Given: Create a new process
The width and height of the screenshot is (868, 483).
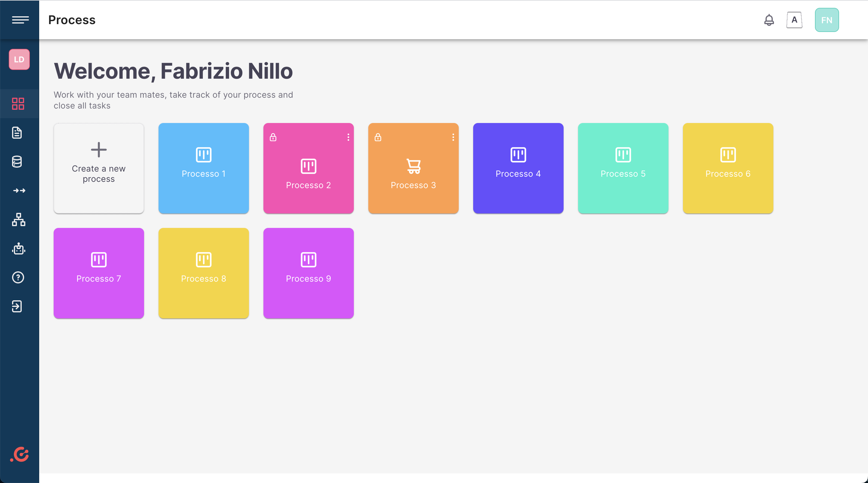Looking at the screenshot, I should pyautogui.click(x=99, y=168).
